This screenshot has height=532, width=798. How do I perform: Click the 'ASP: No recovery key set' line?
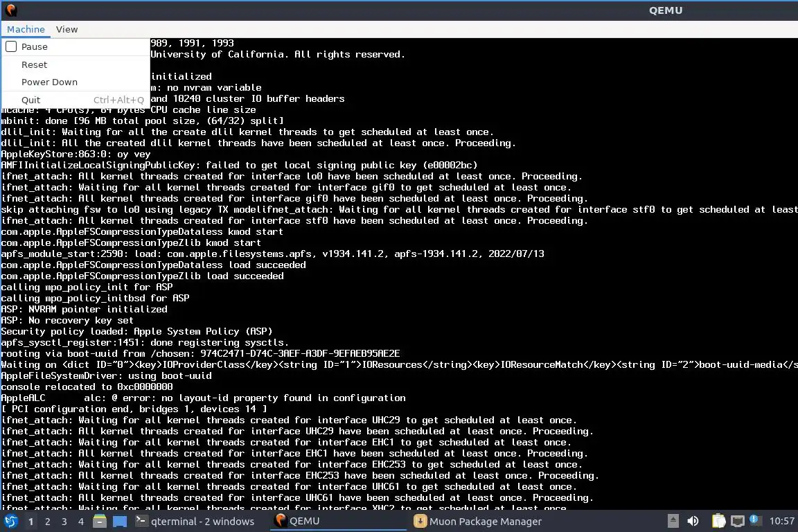[x=67, y=320]
